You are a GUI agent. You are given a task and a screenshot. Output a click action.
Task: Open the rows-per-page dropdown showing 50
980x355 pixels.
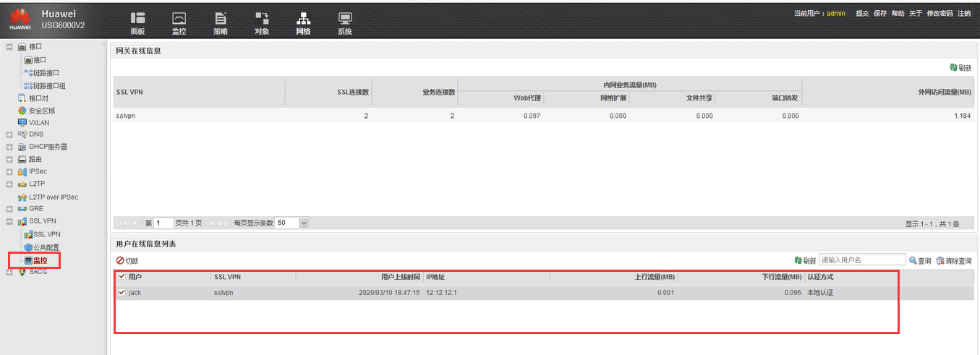(292, 223)
